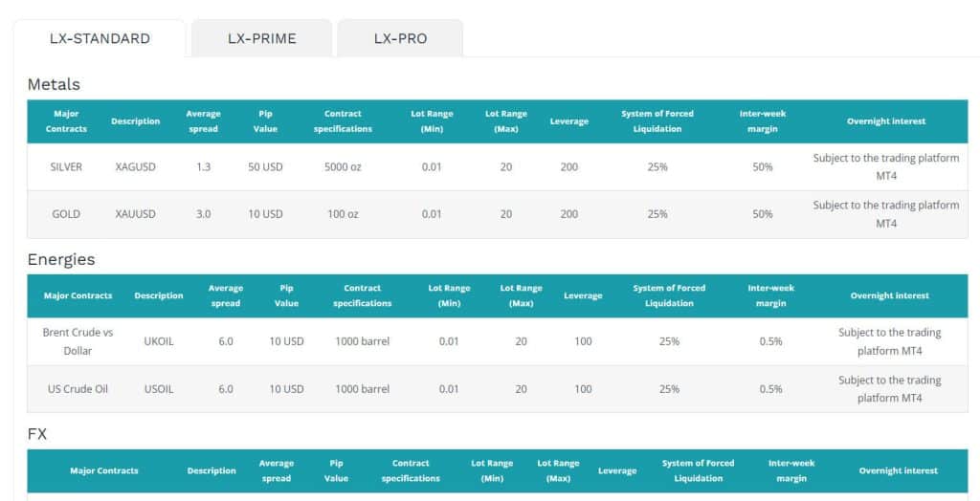
Task: Click Metals table Average spread header
Action: [203, 121]
